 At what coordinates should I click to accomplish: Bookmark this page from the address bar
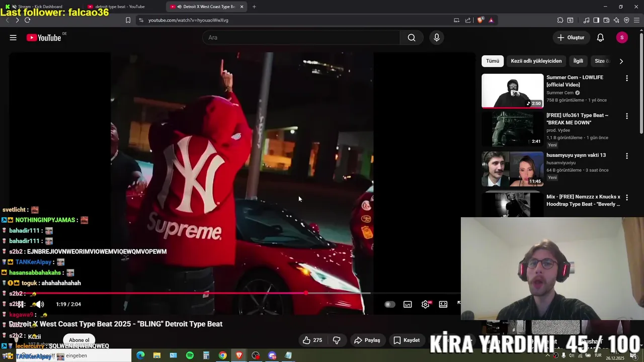tap(128, 20)
